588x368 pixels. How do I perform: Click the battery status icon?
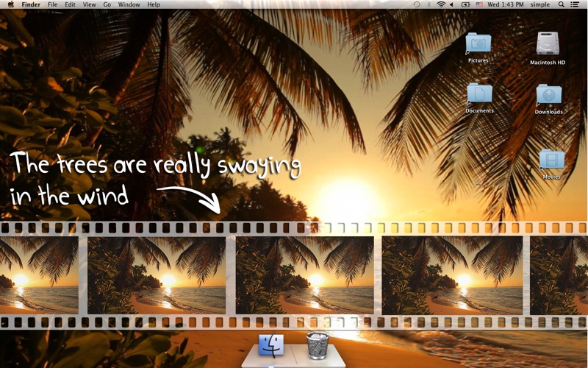(465, 4)
